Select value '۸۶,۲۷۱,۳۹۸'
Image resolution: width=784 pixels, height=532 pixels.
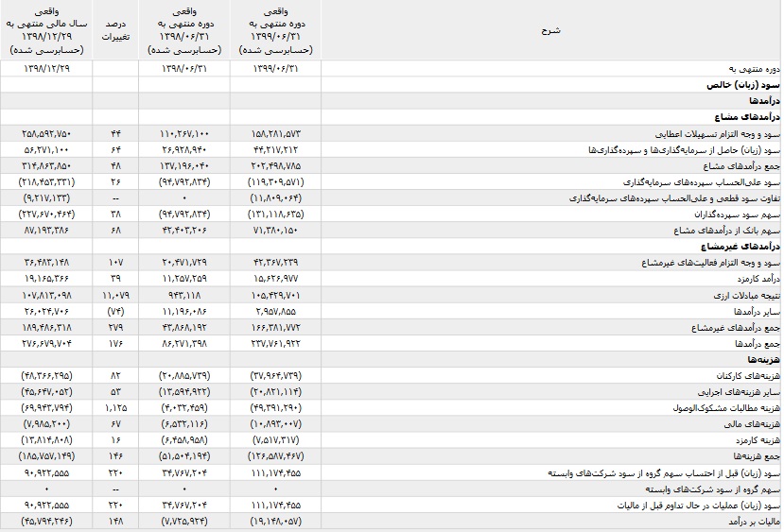pos(184,343)
